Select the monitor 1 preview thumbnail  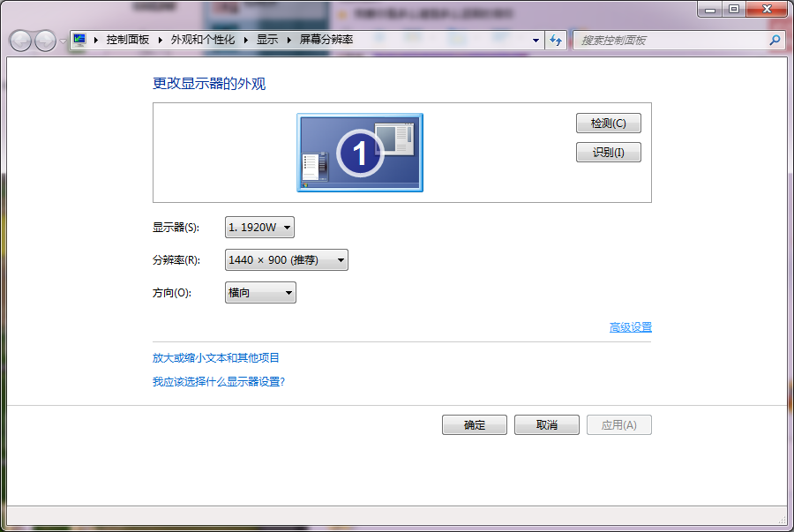tap(359, 153)
